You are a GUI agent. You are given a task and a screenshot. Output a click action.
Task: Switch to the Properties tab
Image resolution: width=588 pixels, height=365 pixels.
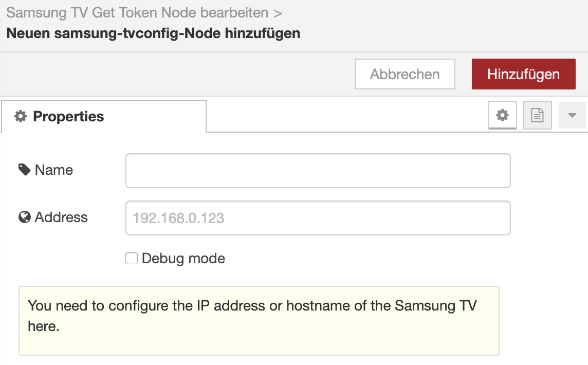(x=67, y=116)
